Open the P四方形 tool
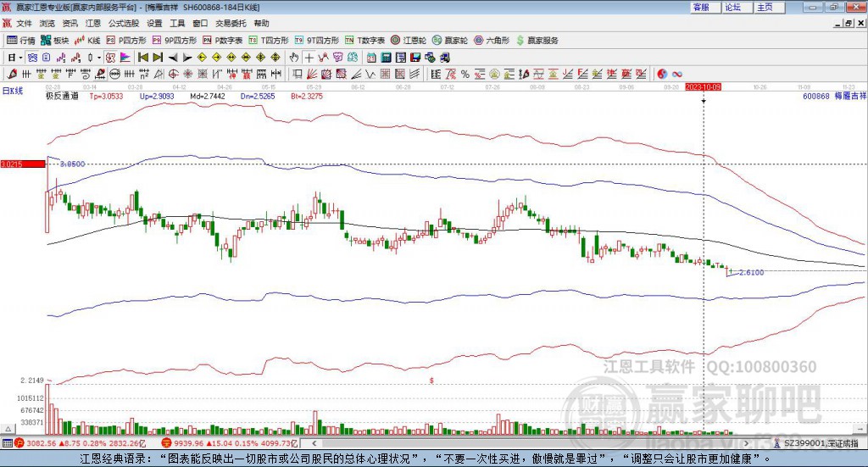868x467 pixels. tap(126, 41)
